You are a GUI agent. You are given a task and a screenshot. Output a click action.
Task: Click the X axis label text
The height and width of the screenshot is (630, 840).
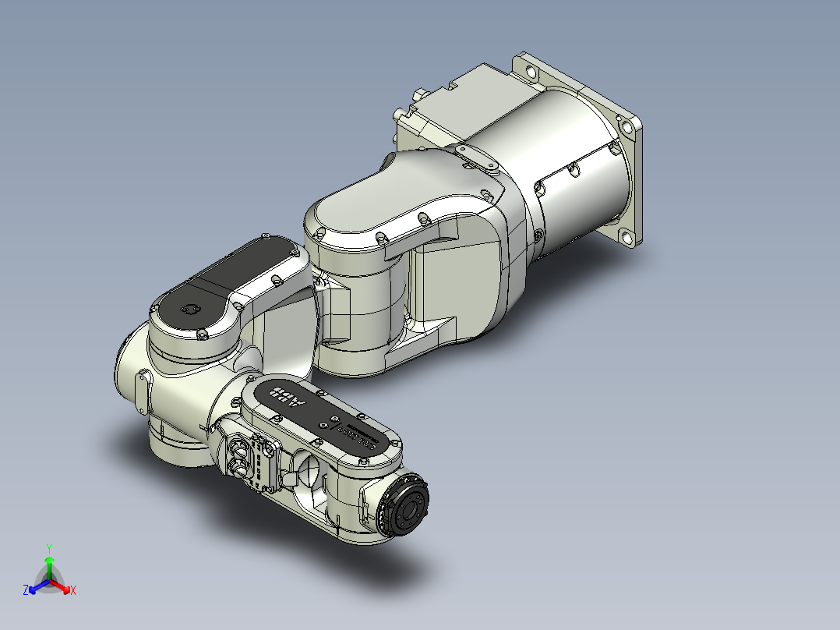(x=72, y=590)
